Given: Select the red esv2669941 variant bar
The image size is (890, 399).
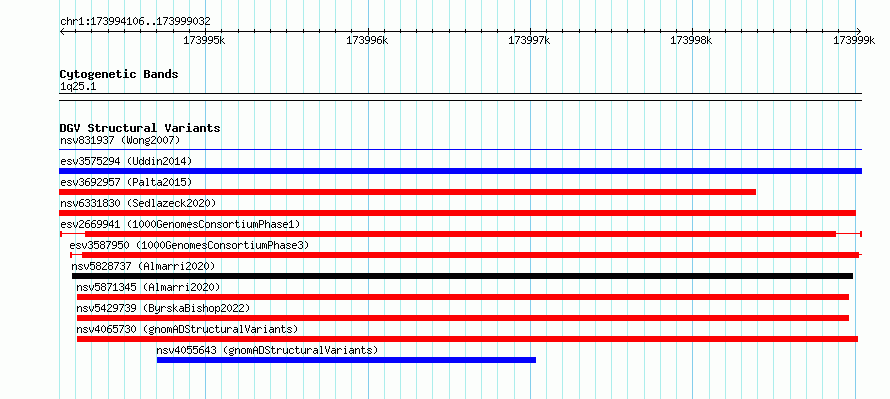Looking at the screenshot, I should tap(460, 234).
